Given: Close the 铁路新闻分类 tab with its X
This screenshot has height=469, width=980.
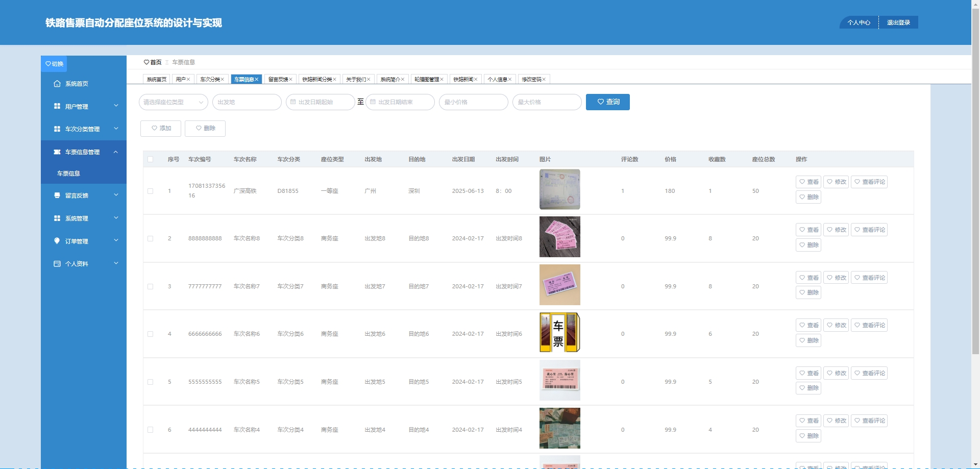Looking at the screenshot, I should pyautogui.click(x=335, y=80).
